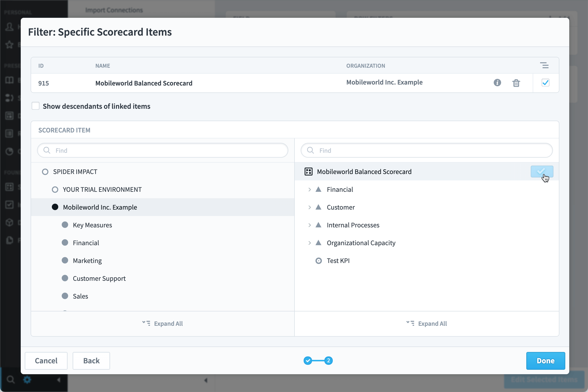
Task: Select Internal Processes label in scorecard tree
Action: click(x=353, y=225)
